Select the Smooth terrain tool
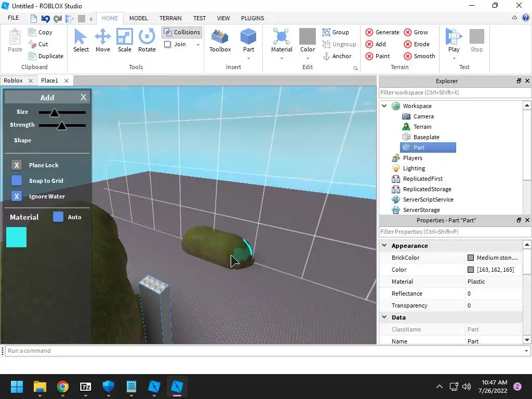 click(x=419, y=56)
